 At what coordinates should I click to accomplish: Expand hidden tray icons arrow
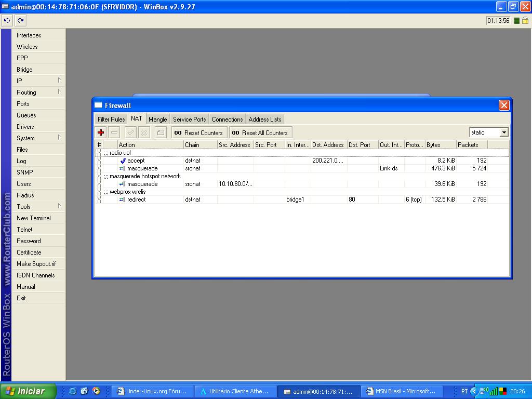tap(474, 391)
